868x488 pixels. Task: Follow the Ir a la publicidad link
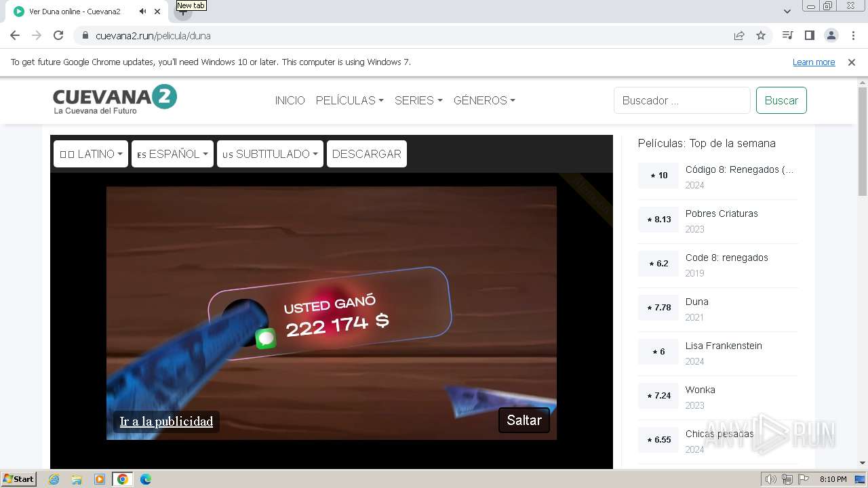click(166, 421)
